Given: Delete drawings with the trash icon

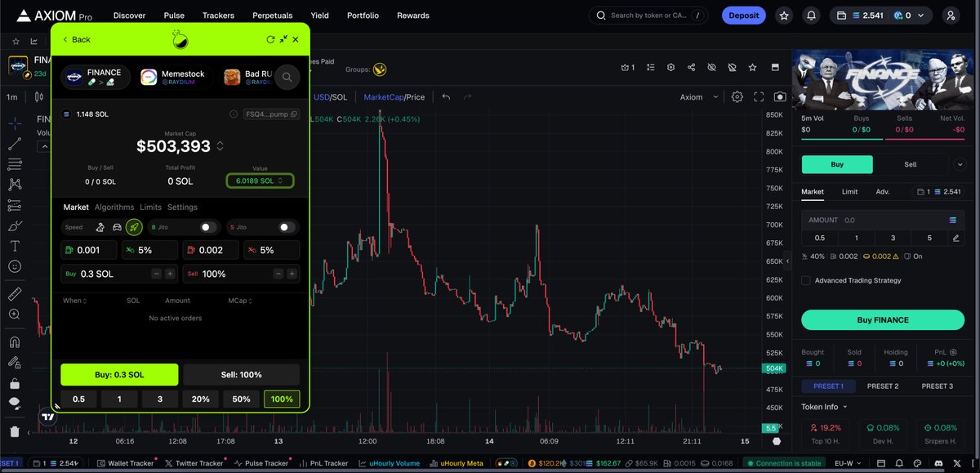Looking at the screenshot, I should (15, 431).
